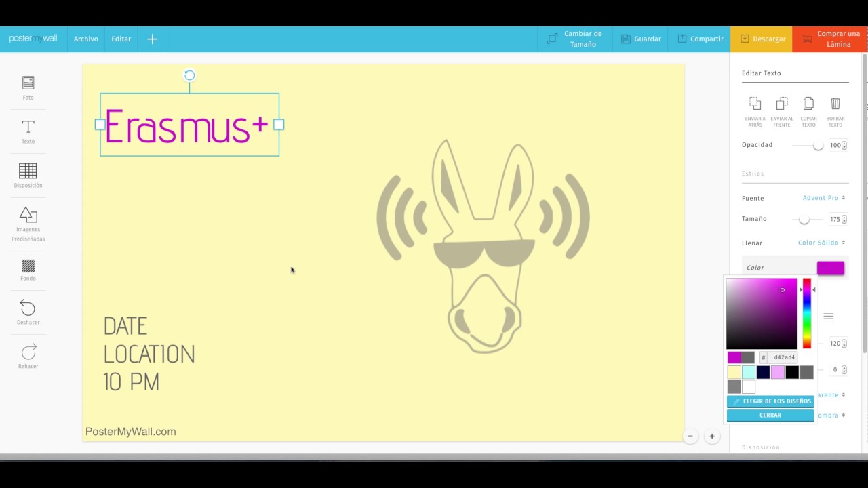Image resolution: width=868 pixels, height=488 pixels.
Task: Open the Editar menu
Action: click(121, 39)
